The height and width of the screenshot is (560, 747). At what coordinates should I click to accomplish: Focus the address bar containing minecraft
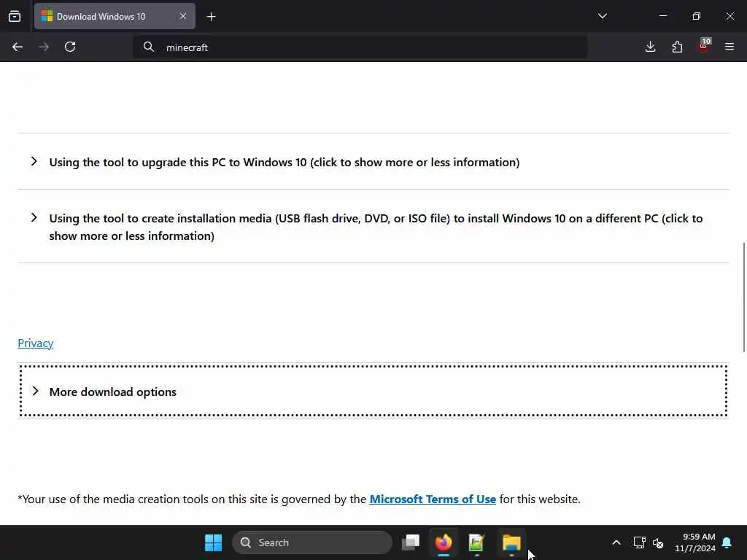tap(360, 47)
